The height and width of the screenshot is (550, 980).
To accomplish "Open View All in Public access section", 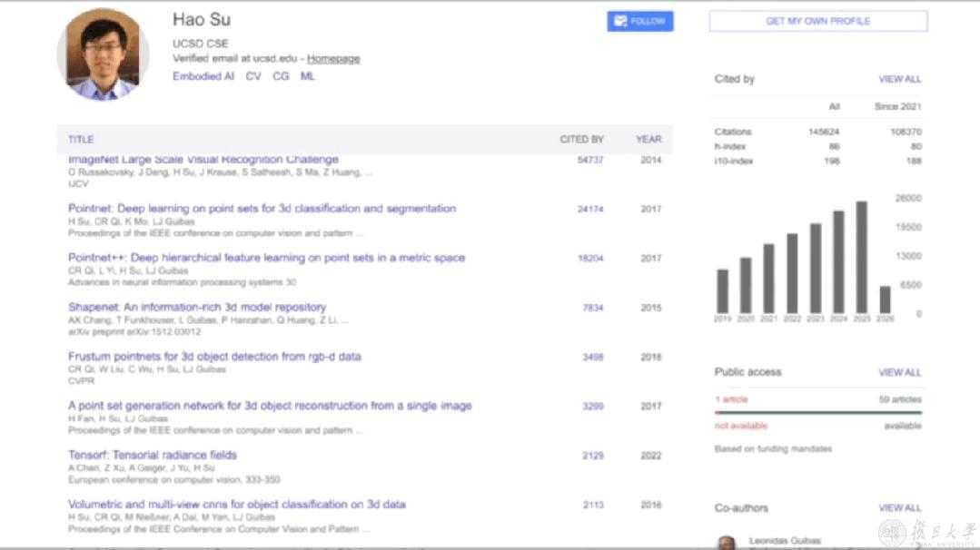I will (x=899, y=373).
